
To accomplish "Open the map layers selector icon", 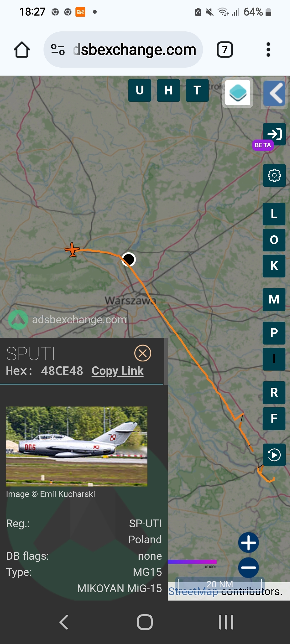I will pos(238,93).
